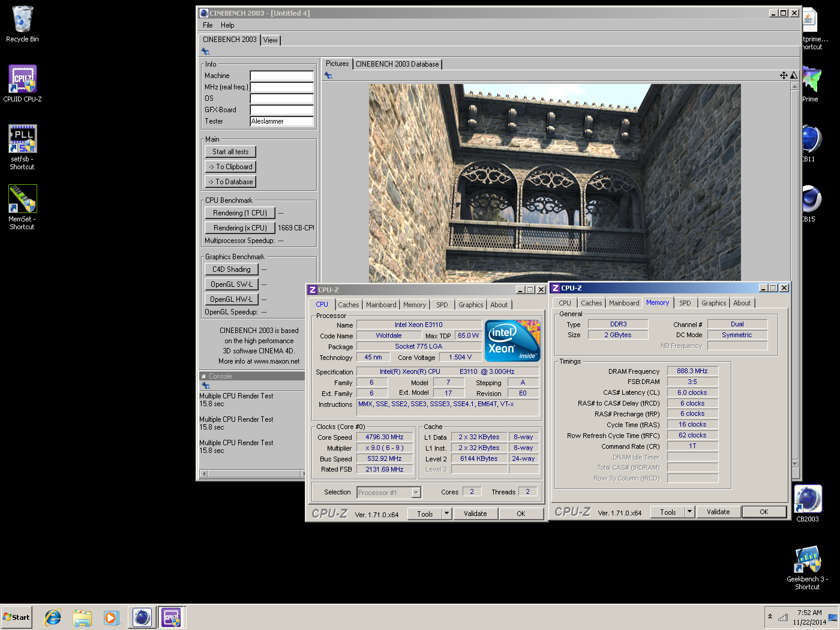The height and width of the screenshot is (630, 840).
Task: Open the media player taskbar icon
Action: tap(111, 617)
